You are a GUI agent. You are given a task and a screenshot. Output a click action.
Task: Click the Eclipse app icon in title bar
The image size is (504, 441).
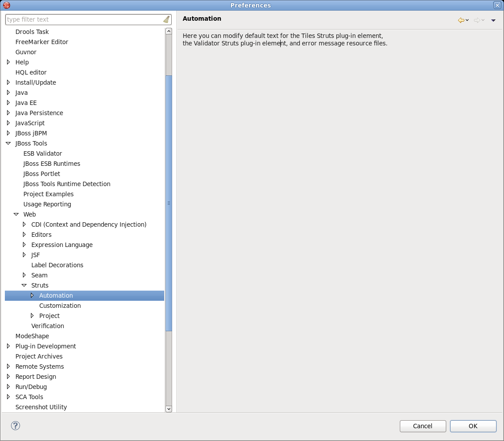7,5
